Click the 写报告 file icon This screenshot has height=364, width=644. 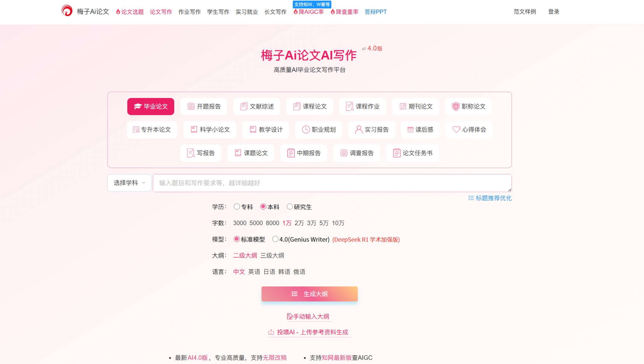(191, 153)
